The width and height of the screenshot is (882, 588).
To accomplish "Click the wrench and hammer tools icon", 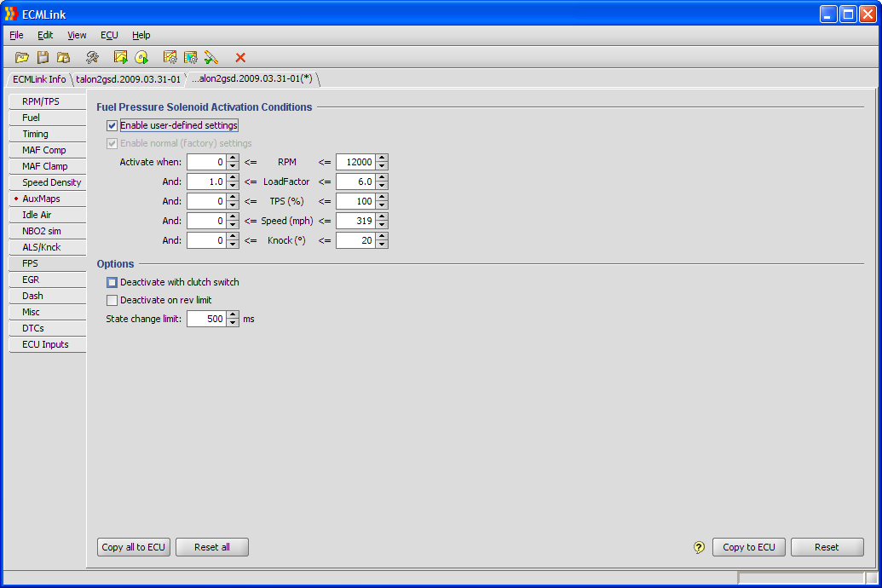I will tap(92, 57).
